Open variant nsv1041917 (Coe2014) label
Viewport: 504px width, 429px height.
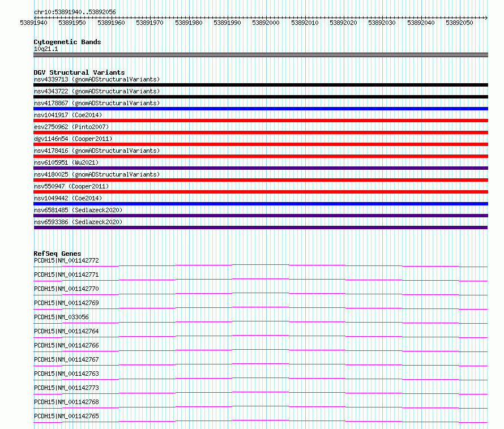68,115
